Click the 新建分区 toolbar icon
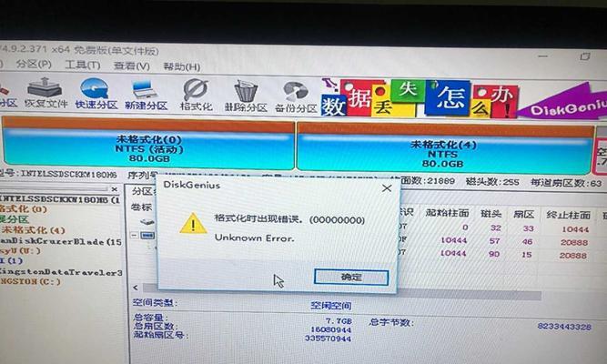The height and width of the screenshot is (364, 607). click(x=146, y=96)
